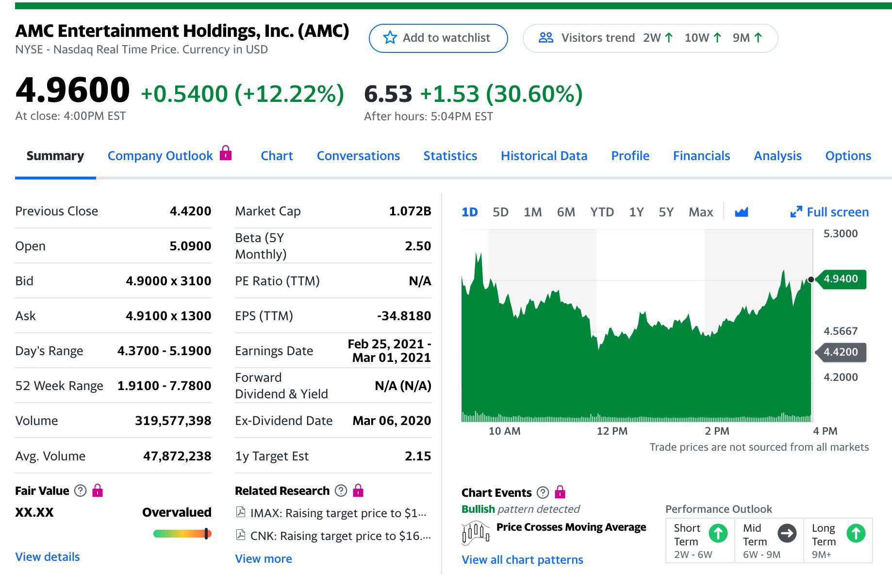Click the 2W visitors trend up arrow
This screenshot has width=892, height=588.
[x=669, y=38]
